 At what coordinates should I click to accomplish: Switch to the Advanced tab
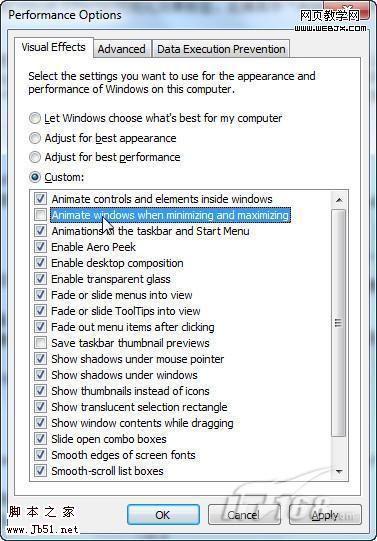coord(121,49)
